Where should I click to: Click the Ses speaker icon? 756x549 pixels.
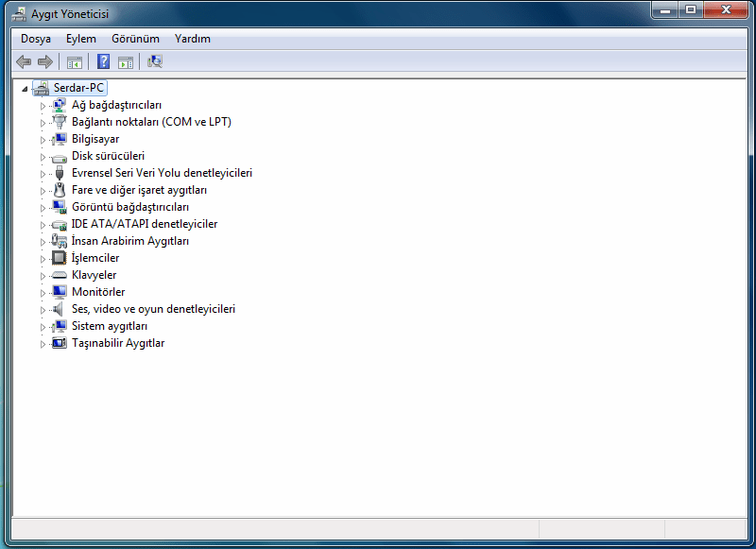59,309
